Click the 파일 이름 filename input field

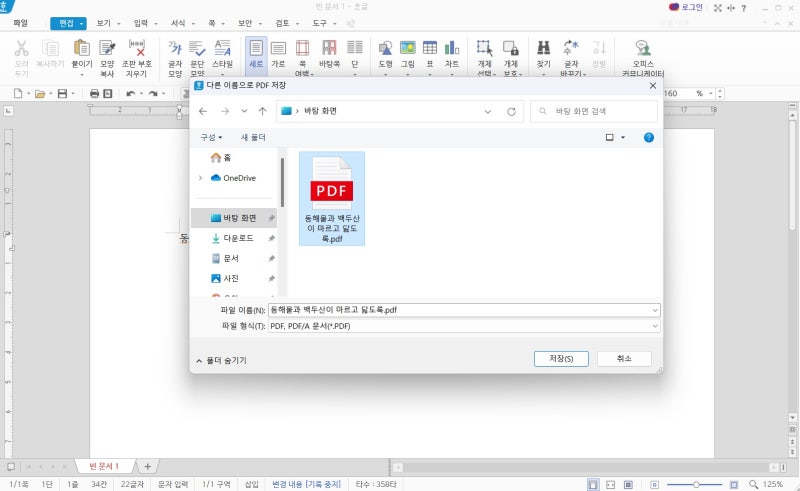click(459, 310)
